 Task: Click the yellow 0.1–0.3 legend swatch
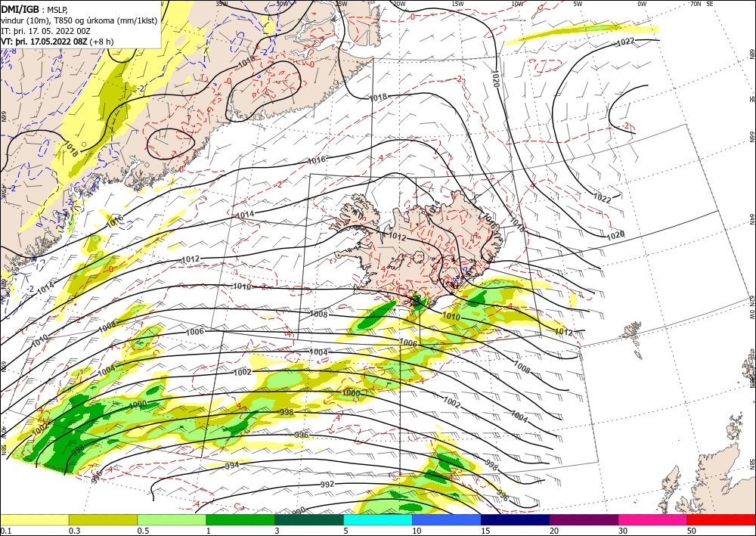pyautogui.click(x=34, y=519)
